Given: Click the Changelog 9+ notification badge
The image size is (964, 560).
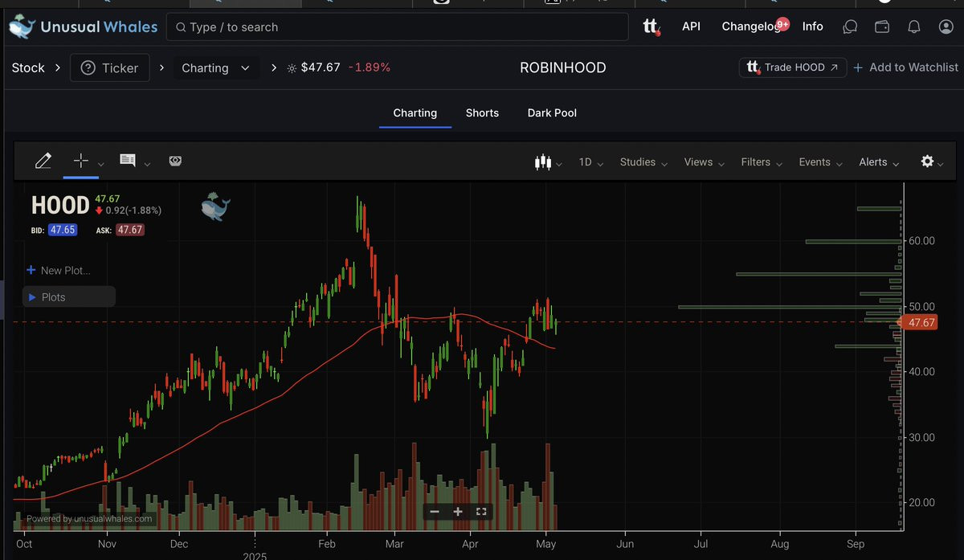Looking at the screenshot, I should pos(782,24).
